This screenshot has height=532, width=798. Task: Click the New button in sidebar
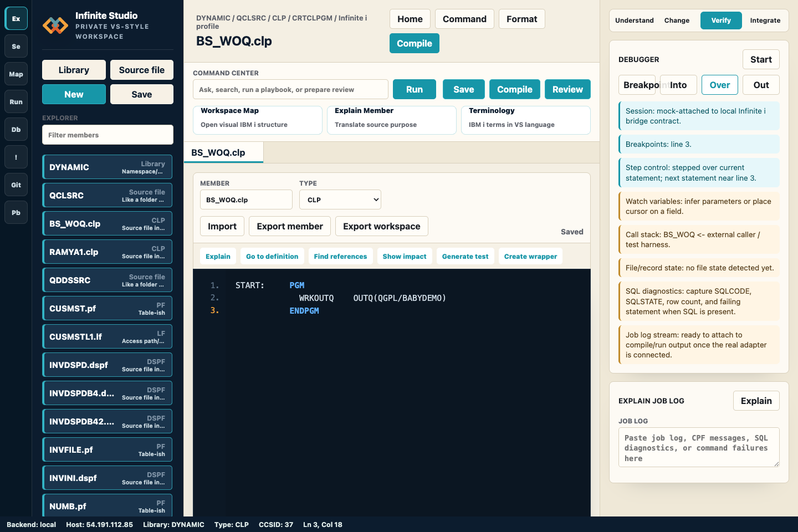point(74,94)
